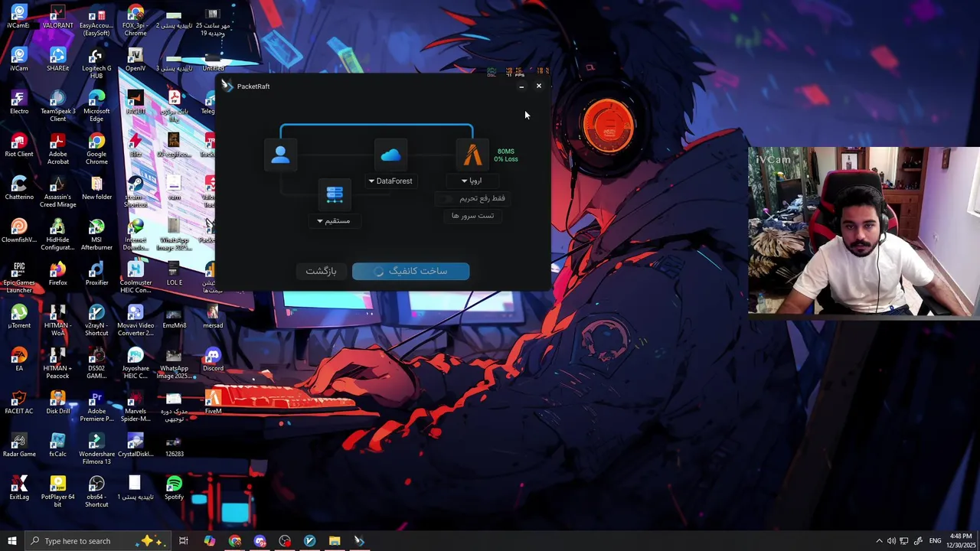The height and width of the screenshot is (551, 980).
Task: Open the Google Chrome desktop shortcut
Action: pos(96,150)
